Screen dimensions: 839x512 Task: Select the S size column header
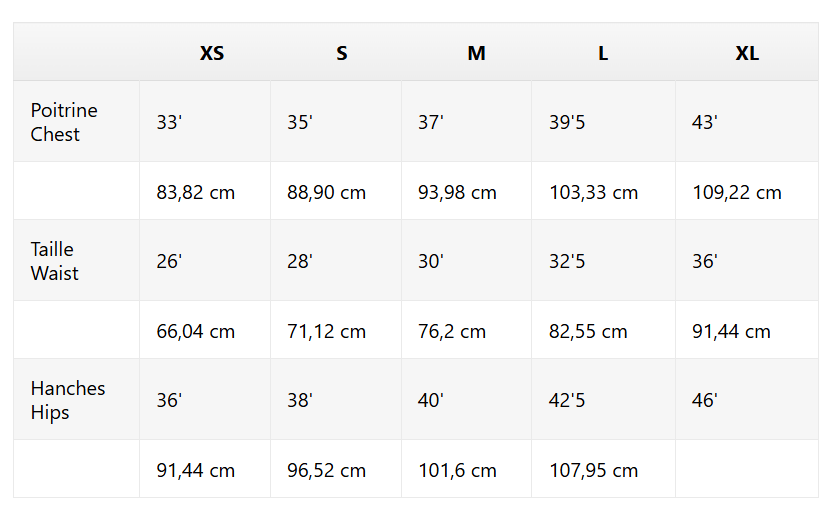pos(342,54)
